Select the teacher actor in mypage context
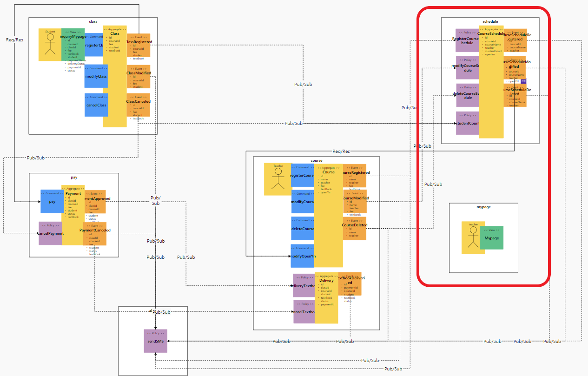Screen dimensions: 588x376 473,237
